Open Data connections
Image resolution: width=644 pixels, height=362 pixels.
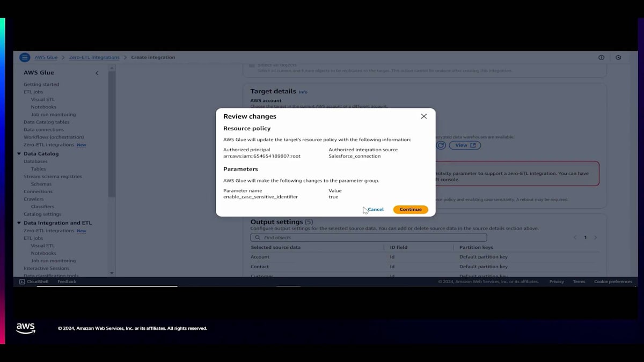click(43, 129)
